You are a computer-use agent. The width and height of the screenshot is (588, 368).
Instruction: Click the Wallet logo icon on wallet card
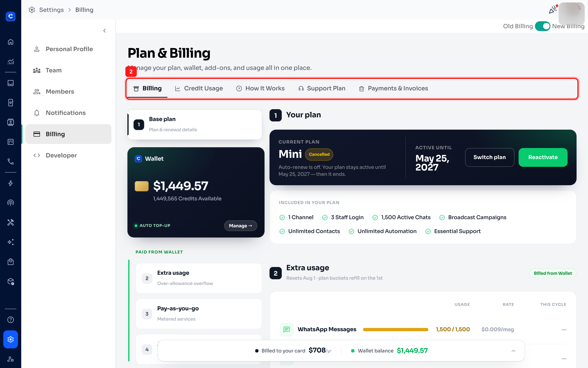pyautogui.click(x=138, y=159)
